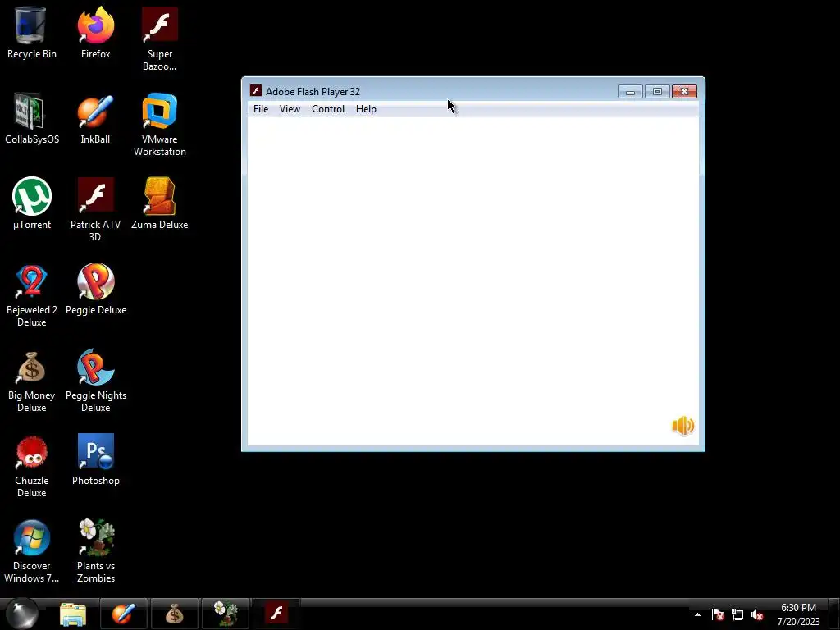Open the Help menu in Flash Player
This screenshot has height=630, width=840.
pos(366,109)
